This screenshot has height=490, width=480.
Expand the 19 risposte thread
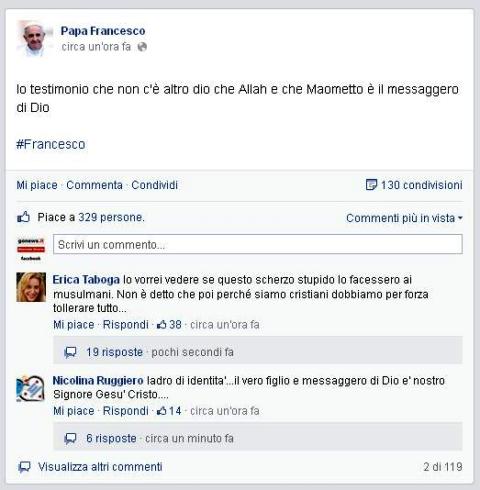pyautogui.click(x=114, y=352)
